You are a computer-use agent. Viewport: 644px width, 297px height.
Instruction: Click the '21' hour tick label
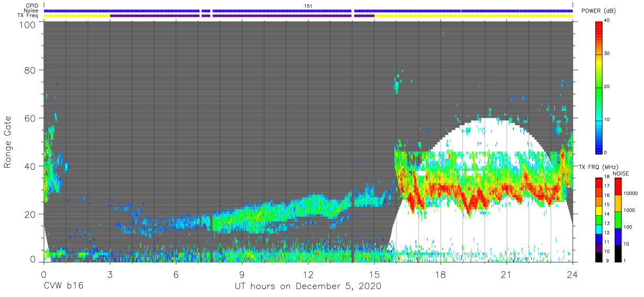click(506, 275)
